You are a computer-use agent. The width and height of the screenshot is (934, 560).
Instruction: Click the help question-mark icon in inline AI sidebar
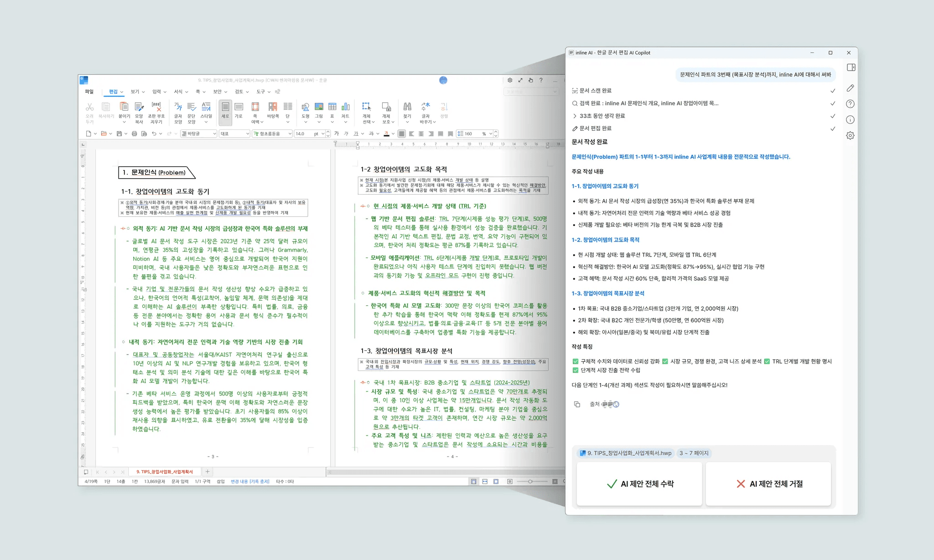pyautogui.click(x=850, y=104)
